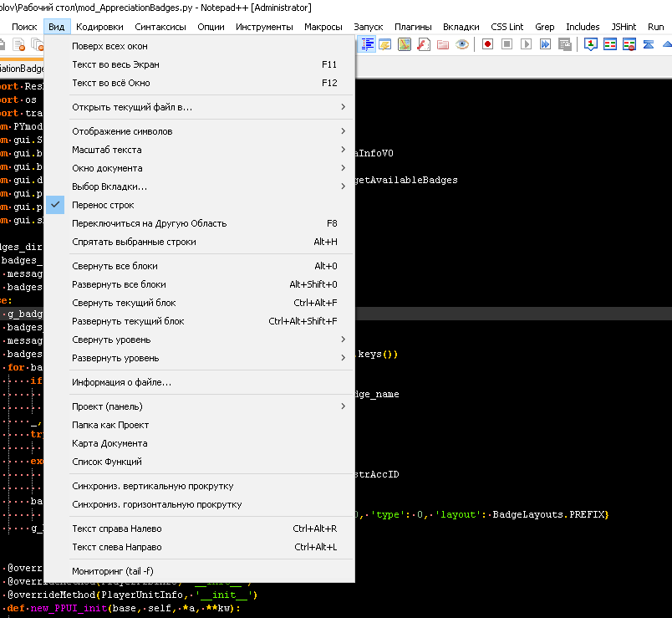Click the Folder as Workspace toolbar icon
This screenshot has width=672, height=618.
coord(443,44)
